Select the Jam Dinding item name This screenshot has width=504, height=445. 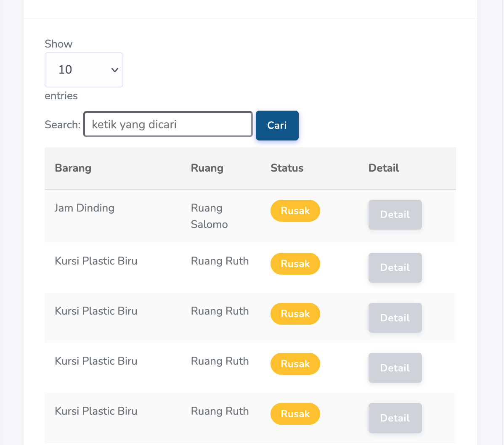[x=85, y=208]
